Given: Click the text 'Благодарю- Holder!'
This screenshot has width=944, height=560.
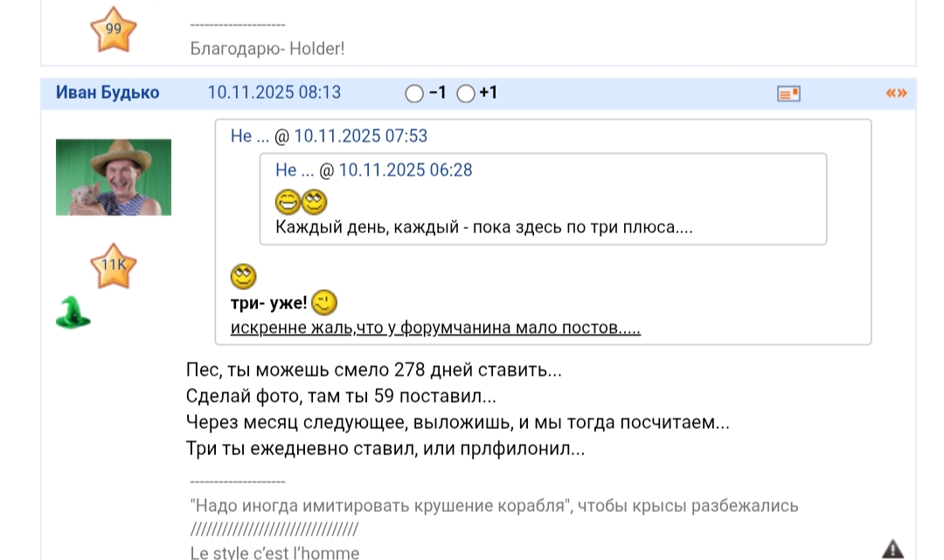Looking at the screenshot, I should [x=267, y=49].
